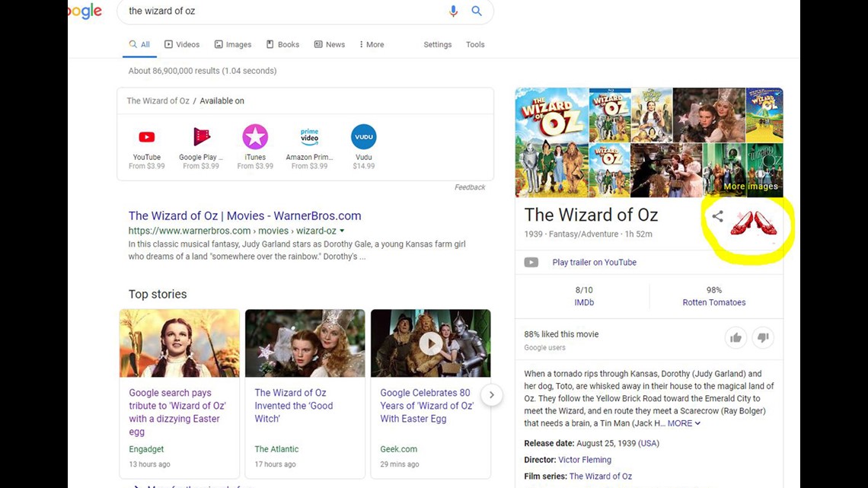Open the Engadget dizzying Easter egg story
The width and height of the screenshot is (868, 488).
coord(177,412)
